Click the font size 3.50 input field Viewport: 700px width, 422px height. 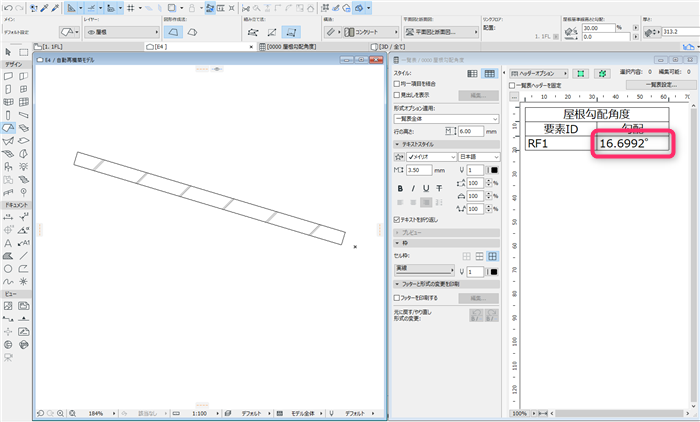(x=419, y=170)
